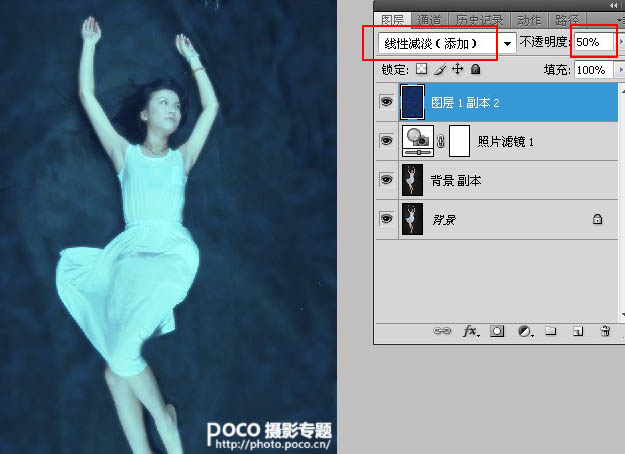Create new fill or adjustment layer
Image resolution: width=625 pixels, height=454 pixels.
525,331
